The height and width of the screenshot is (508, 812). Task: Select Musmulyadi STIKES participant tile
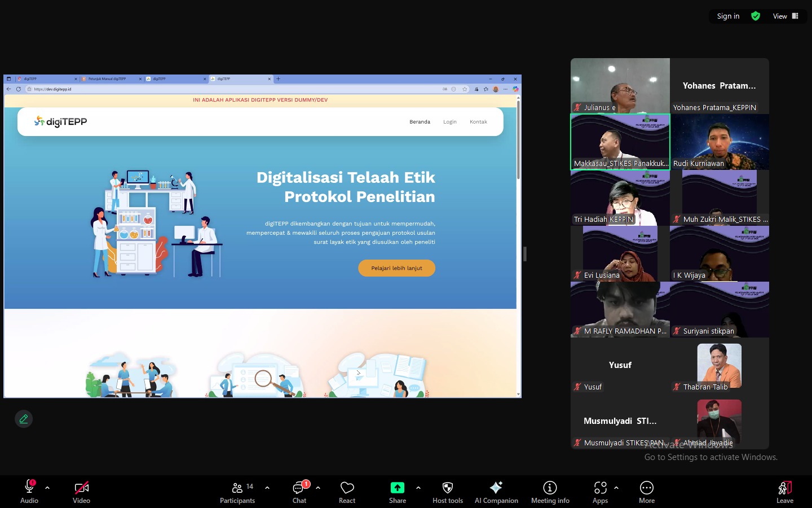pos(620,421)
